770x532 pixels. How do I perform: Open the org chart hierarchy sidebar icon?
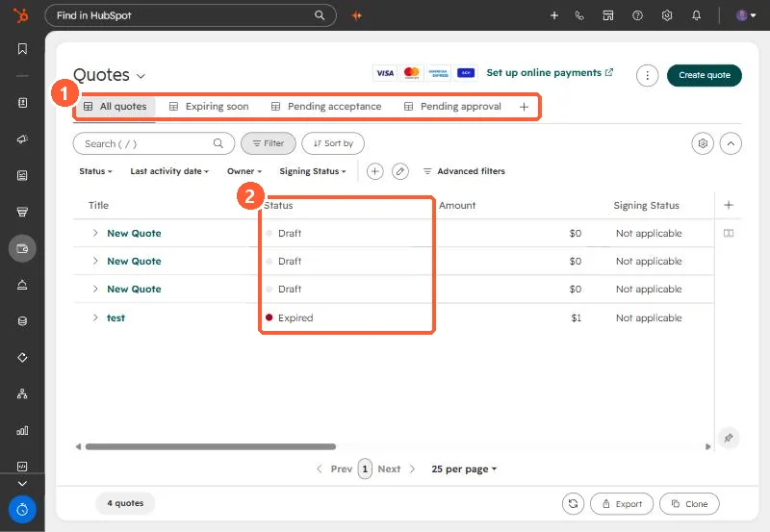22,393
